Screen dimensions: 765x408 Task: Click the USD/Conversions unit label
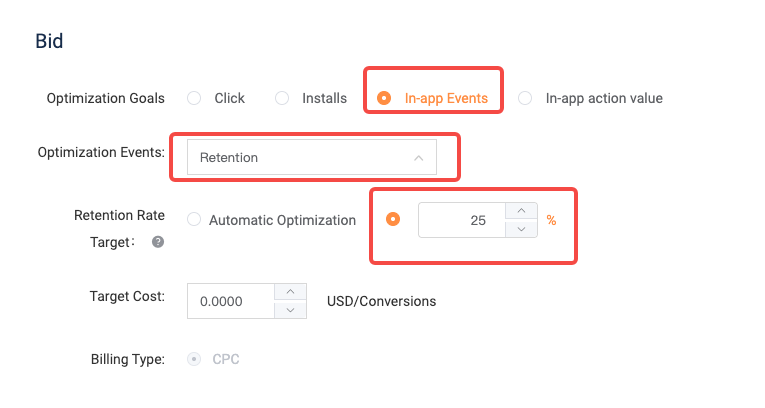(381, 300)
